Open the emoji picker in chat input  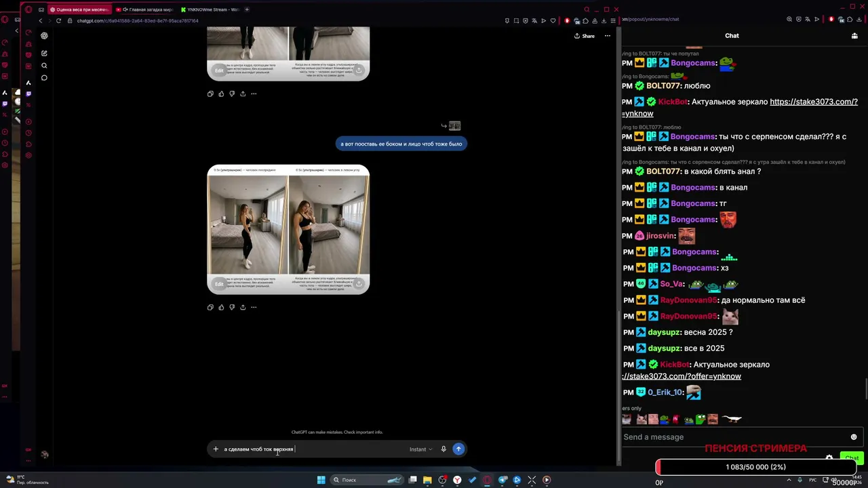[x=854, y=437]
